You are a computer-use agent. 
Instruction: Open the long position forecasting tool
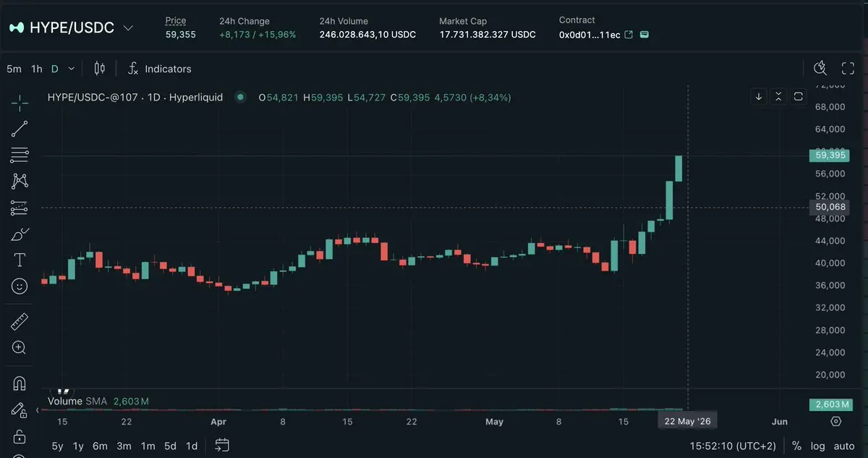pos(20,208)
